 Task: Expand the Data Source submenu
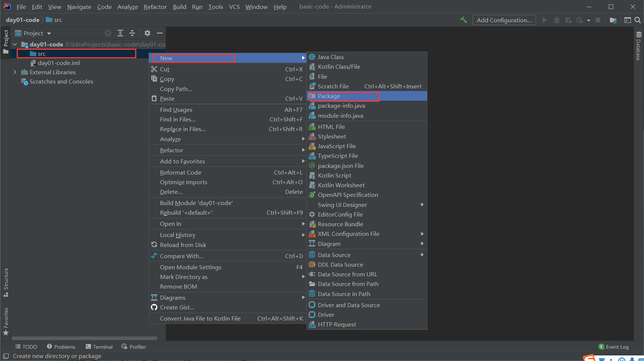coord(367,255)
